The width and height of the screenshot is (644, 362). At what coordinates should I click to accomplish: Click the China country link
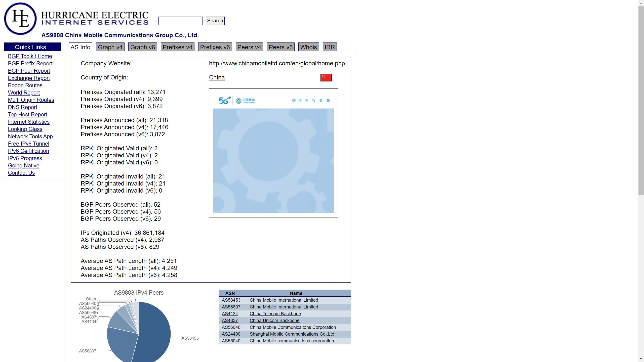pyautogui.click(x=217, y=77)
